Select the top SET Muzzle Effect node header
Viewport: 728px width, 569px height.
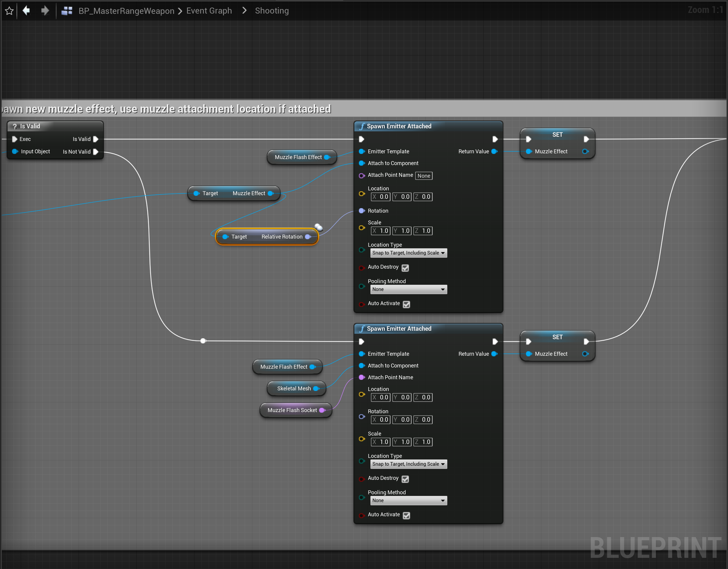pos(557,135)
